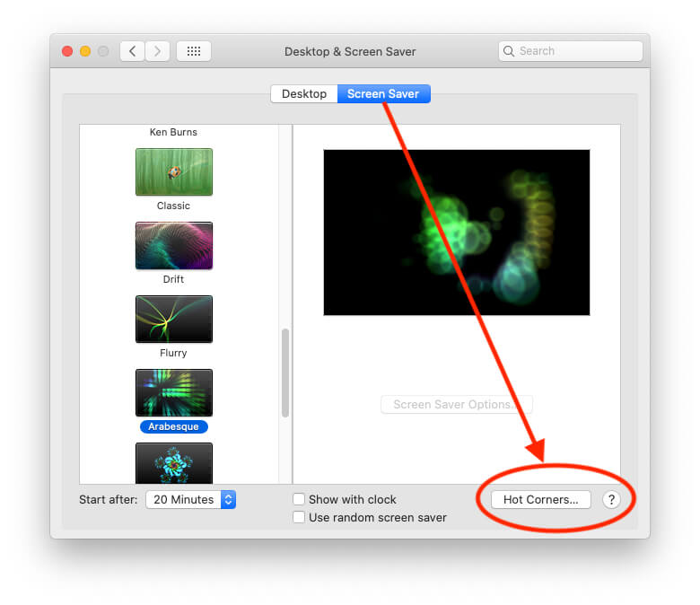Open help with the question mark button
Viewport: 700px width, 605px height.
[611, 499]
